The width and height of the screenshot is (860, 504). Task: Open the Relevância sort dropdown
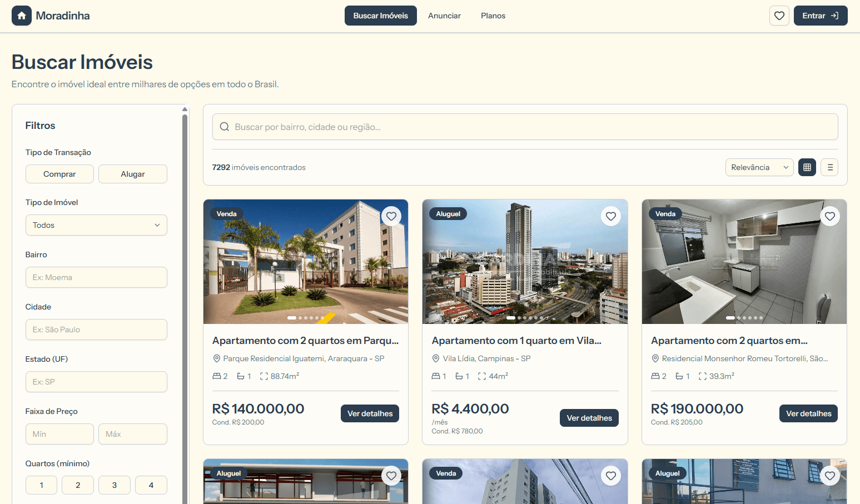point(759,167)
